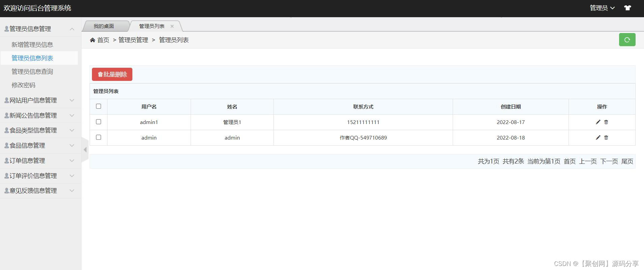The width and height of the screenshot is (644, 270).
Task: Expand the 订单评价信息管理 section
Action: coord(40,176)
